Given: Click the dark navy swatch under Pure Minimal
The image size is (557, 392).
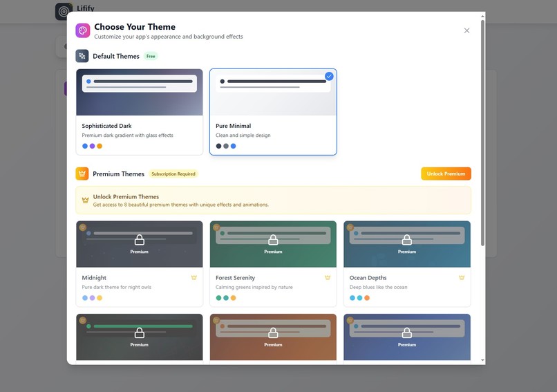Looking at the screenshot, I should [218, 146].
